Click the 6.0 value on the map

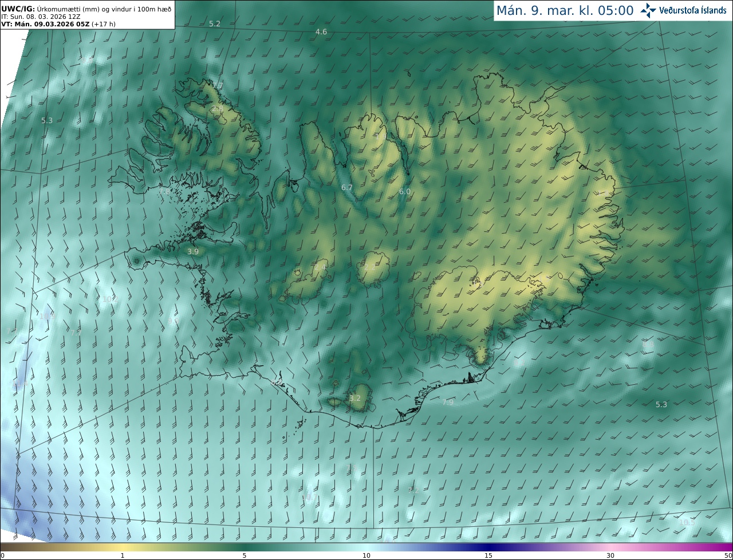(x=405, y=191)
